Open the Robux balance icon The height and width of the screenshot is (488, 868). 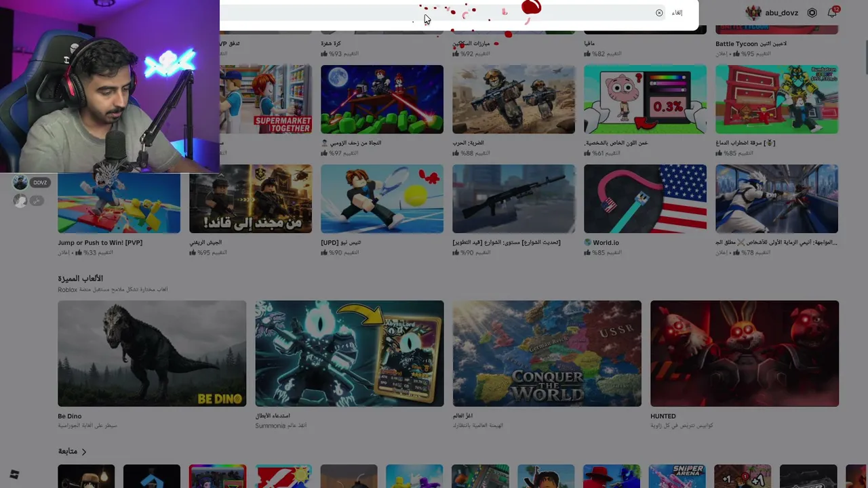point(812,13)
